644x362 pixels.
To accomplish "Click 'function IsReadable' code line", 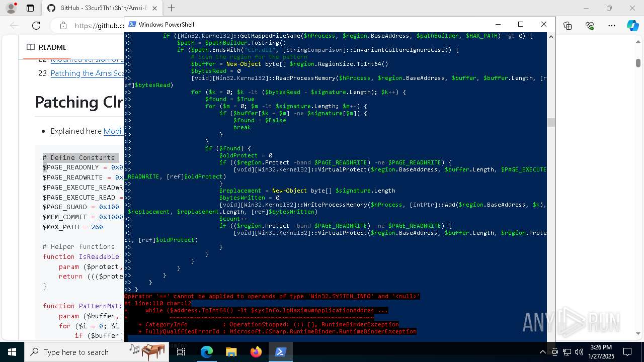I will pyautogui.click(x=81, y=257).
